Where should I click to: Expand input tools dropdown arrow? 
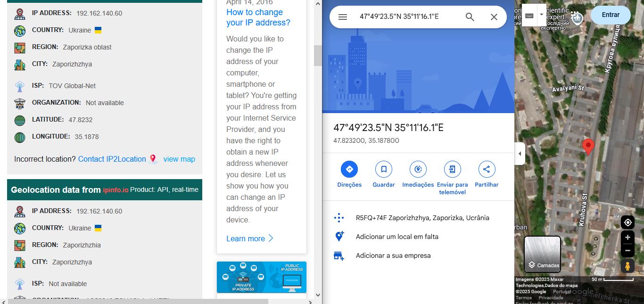pos(541,15)
